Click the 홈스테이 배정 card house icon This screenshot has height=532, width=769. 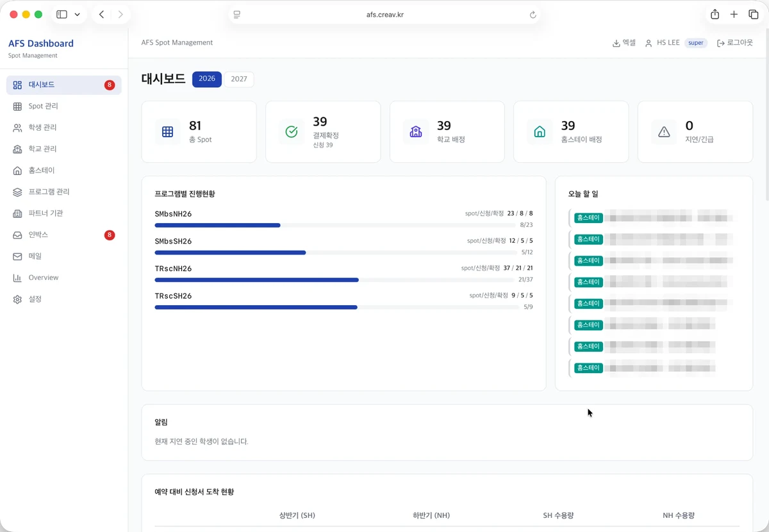click(540, 132)
